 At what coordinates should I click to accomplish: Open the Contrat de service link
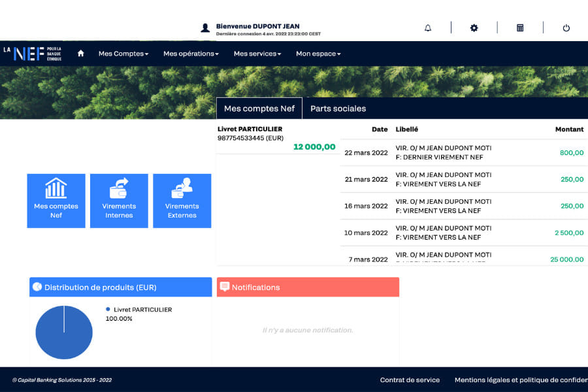(x=410, y=380)
